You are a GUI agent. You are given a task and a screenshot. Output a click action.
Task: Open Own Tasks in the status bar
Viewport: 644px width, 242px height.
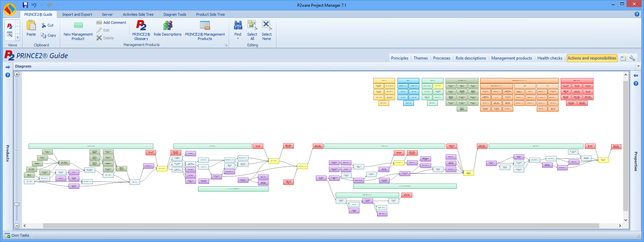coord(17,235)
